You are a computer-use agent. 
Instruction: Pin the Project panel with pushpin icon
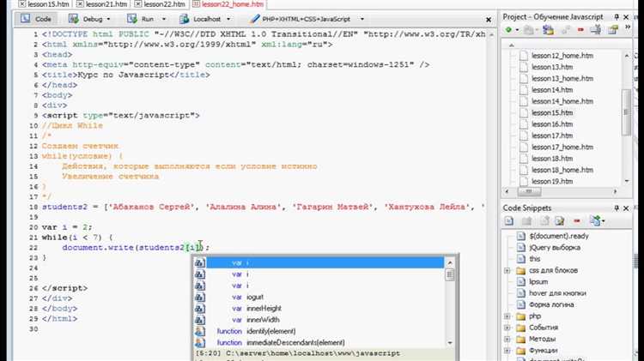(x=616, y=17)
